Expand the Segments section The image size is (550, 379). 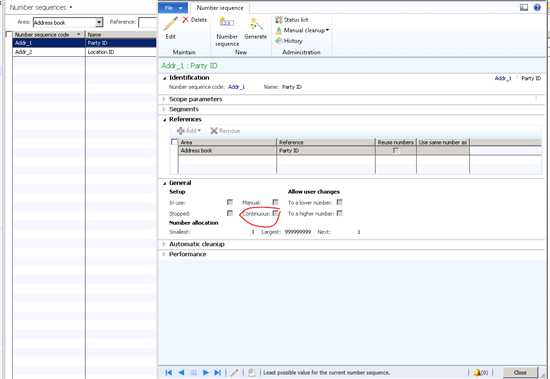tap(164, 109)
